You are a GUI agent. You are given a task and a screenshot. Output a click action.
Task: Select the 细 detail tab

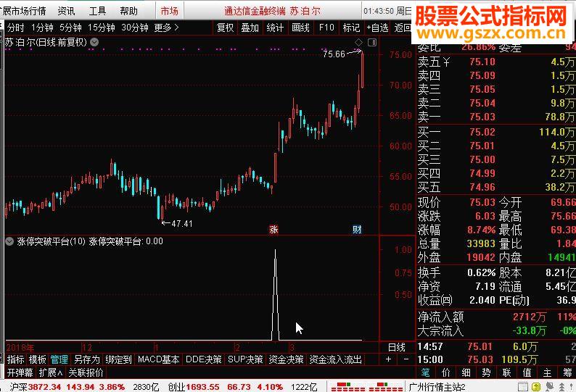(466, 372)
